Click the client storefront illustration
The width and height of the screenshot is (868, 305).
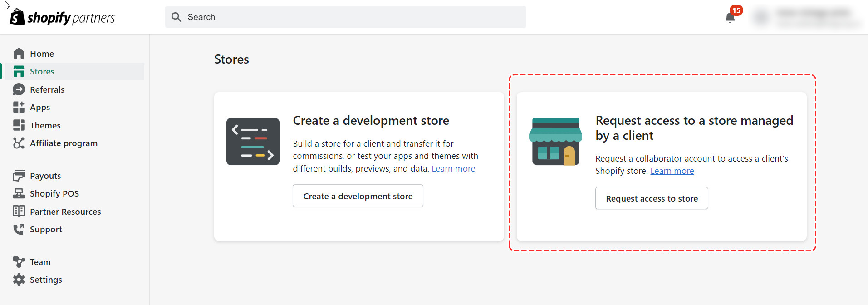(555, 142)
